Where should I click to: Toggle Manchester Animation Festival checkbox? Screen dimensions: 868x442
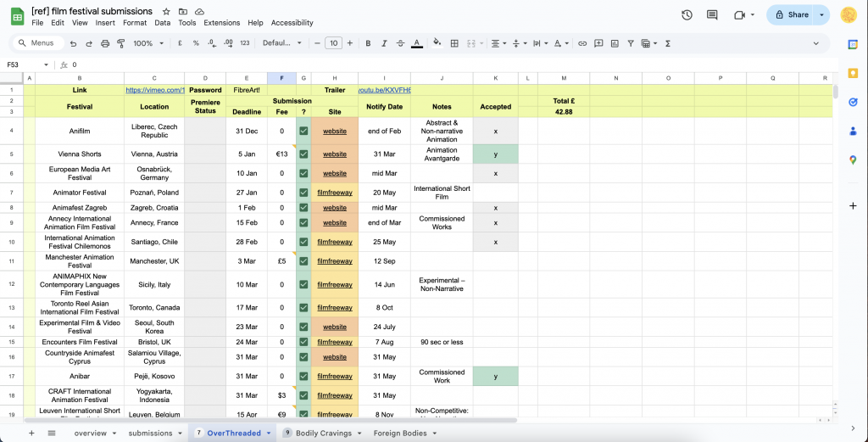tap(303, 261)
